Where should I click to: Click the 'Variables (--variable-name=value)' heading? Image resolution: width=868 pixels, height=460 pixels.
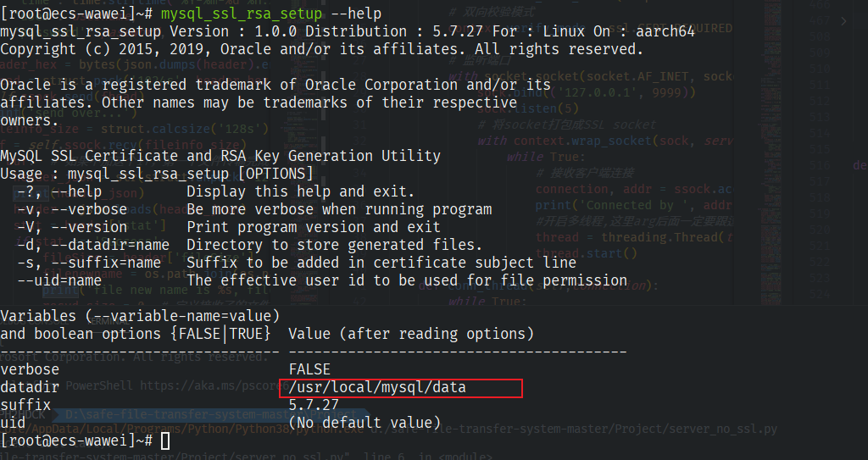tap(140, 316)
